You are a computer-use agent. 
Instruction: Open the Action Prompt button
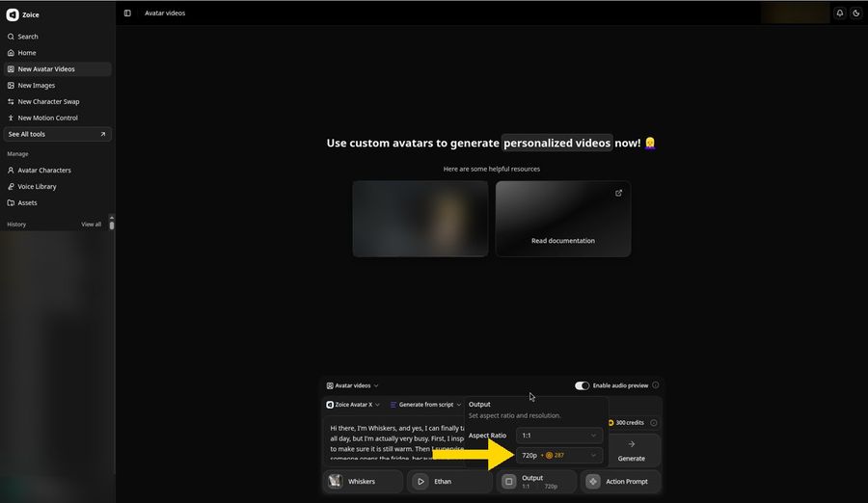click(x=620, y=482)
